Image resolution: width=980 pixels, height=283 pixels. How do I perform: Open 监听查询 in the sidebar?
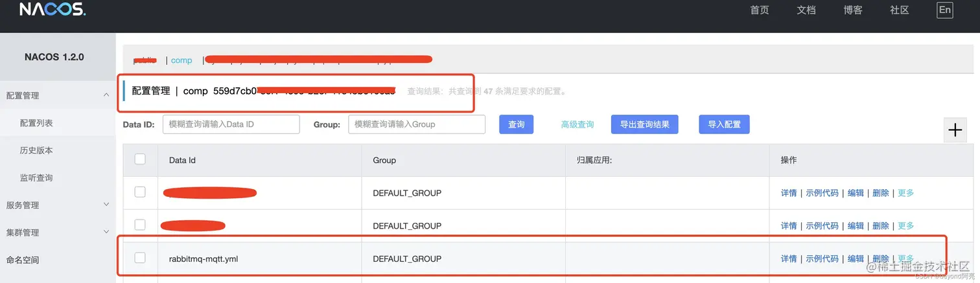click(x=36, y=177)
